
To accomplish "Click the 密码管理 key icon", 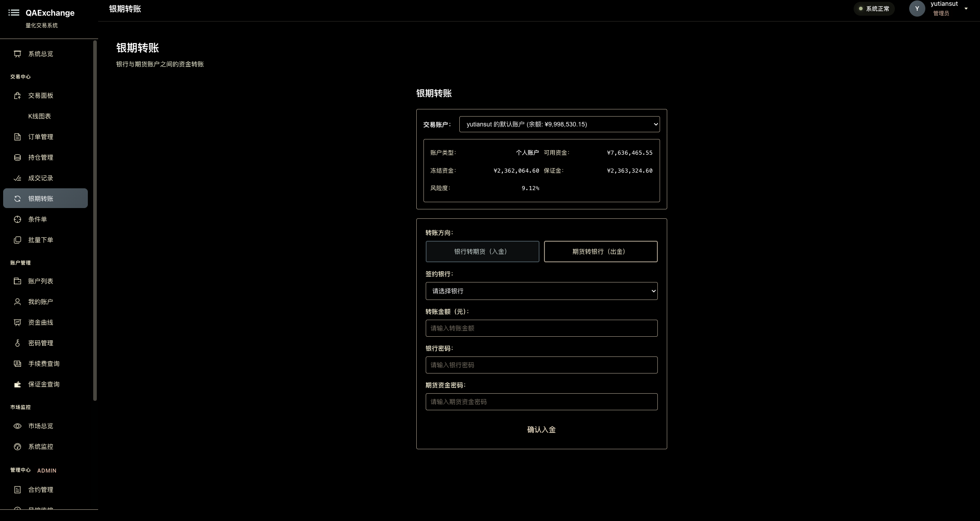I will [x=17, y=343].
